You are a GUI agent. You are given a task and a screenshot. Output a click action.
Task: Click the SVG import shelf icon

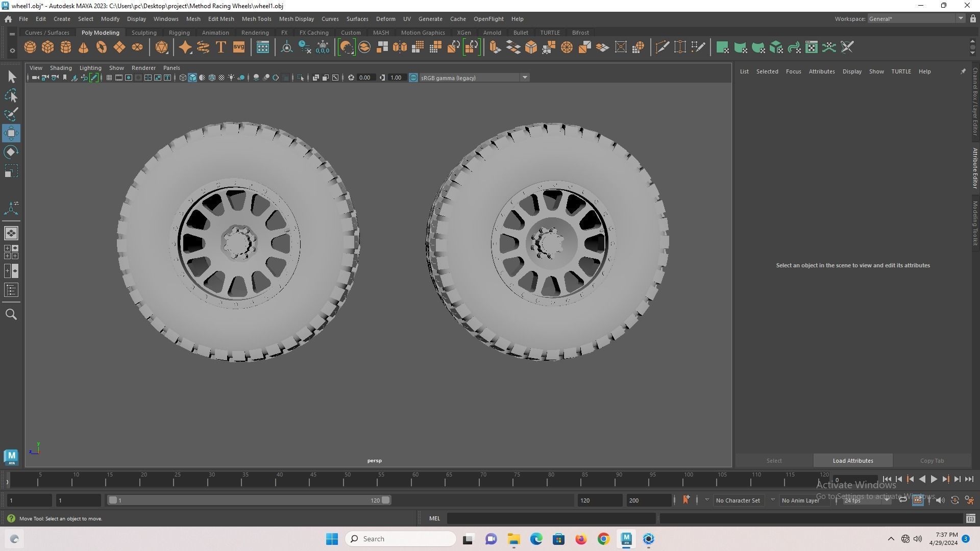click(239, 47)
